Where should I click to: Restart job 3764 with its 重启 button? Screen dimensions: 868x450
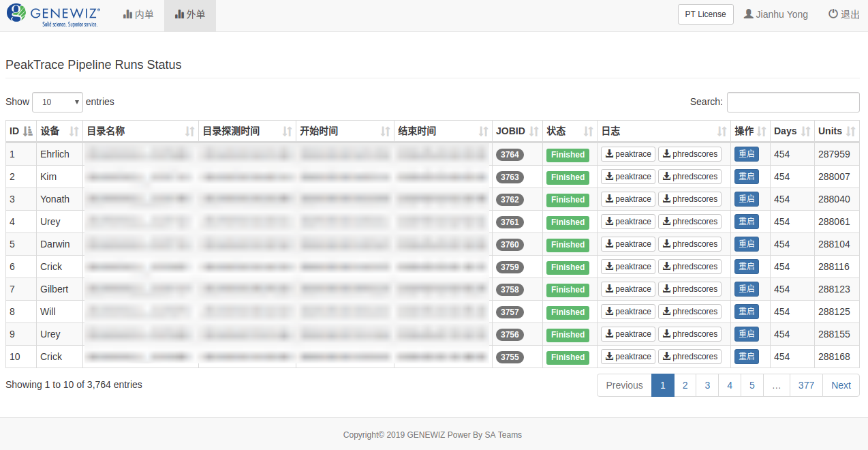click(x=746, y=154)
